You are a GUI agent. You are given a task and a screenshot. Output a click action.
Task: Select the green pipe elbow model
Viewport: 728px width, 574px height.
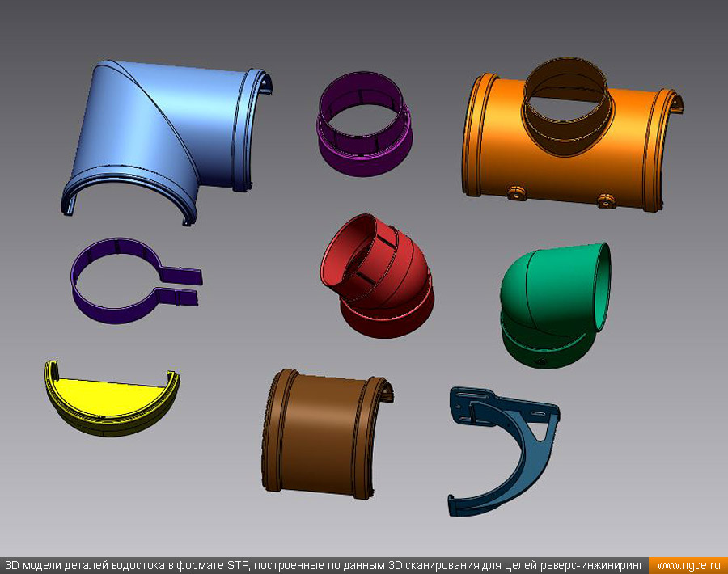click(555, 306)
